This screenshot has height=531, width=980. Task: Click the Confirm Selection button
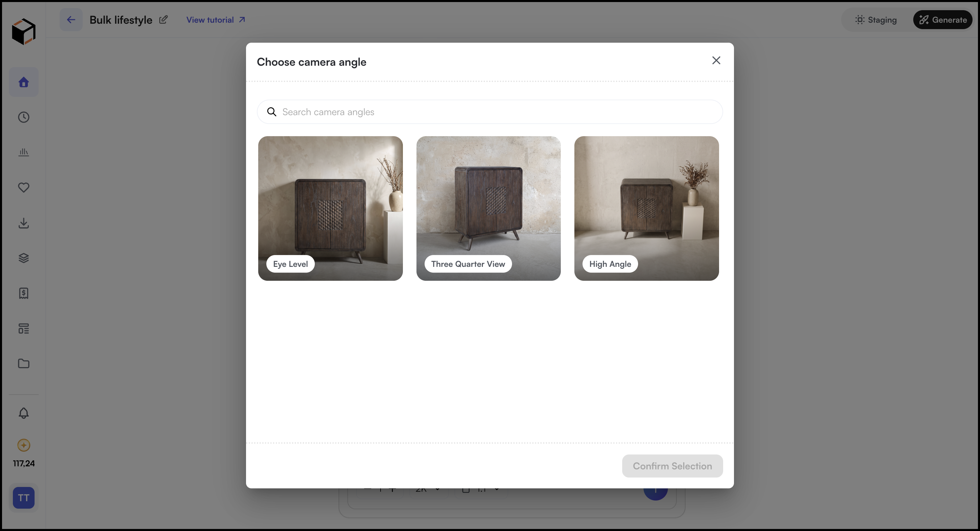672,466
